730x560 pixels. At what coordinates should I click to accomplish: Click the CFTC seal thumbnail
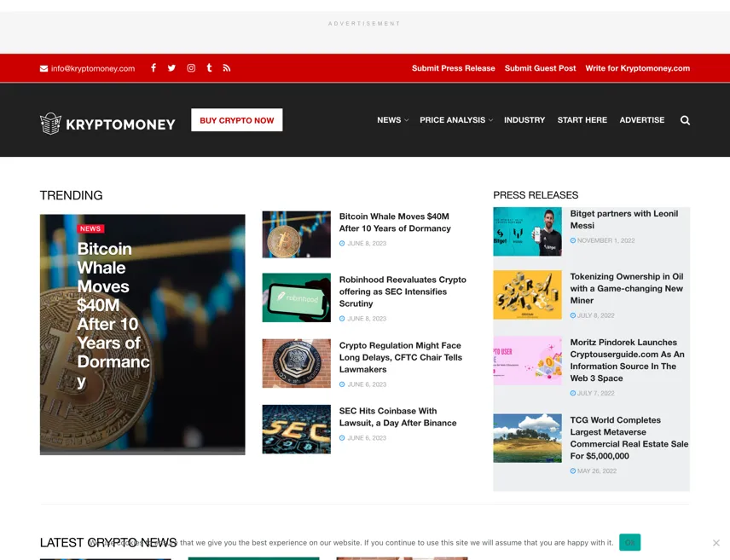click(x=297, y=363)
